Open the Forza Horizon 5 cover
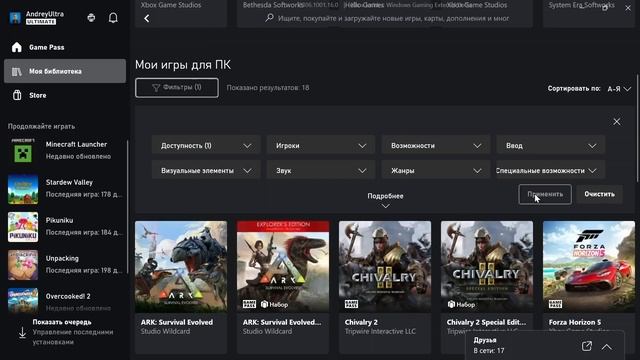640x360 pixels. [589, 267]
